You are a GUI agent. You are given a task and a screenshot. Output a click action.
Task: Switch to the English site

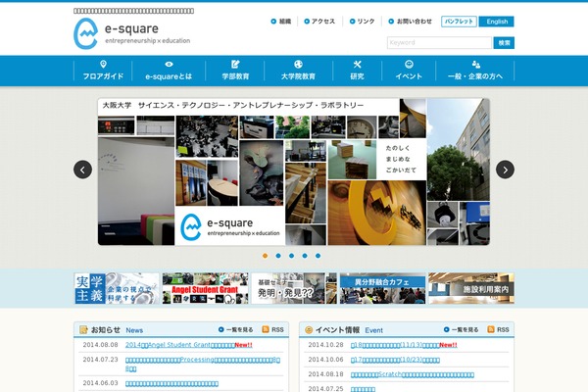point(497,22)
